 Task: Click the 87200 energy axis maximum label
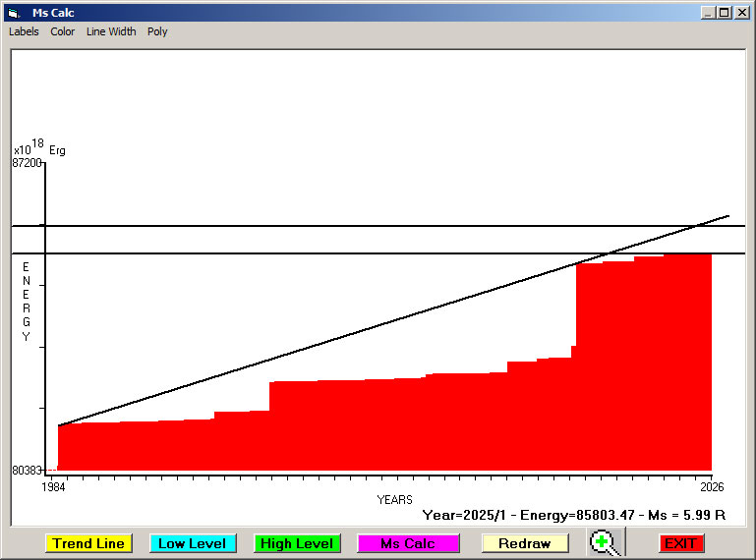coord(27,163)
